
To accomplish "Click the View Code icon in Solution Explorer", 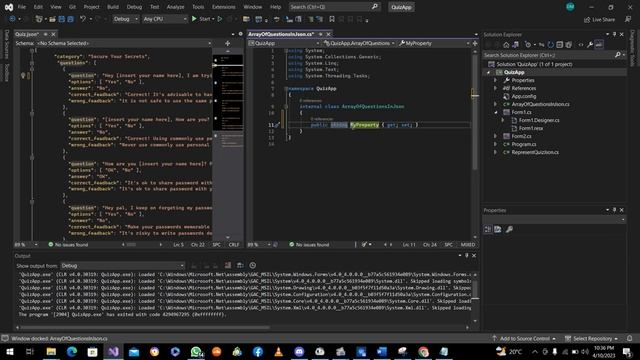I will [580, 45].
